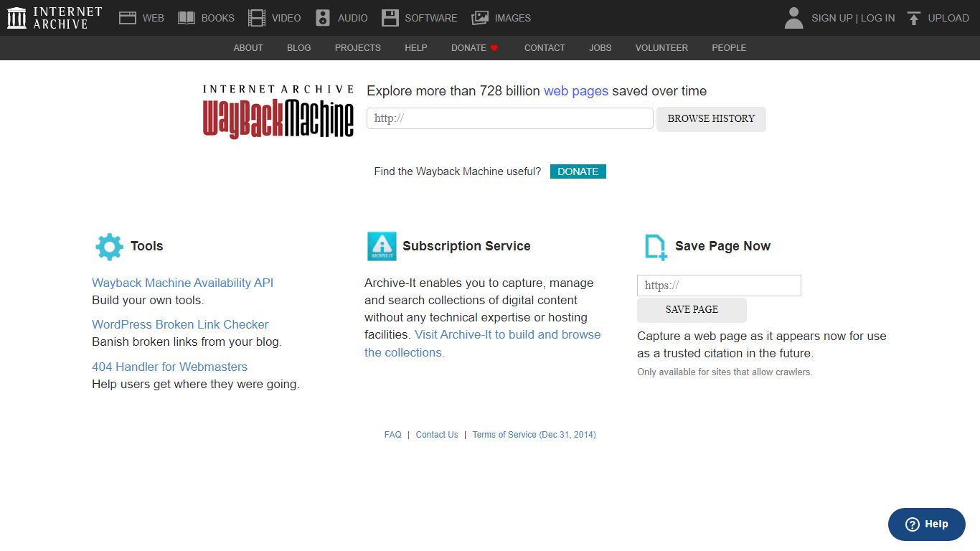980x551 pixels.
Task: Click the Web window icon
Action: (x=128, y=18)
